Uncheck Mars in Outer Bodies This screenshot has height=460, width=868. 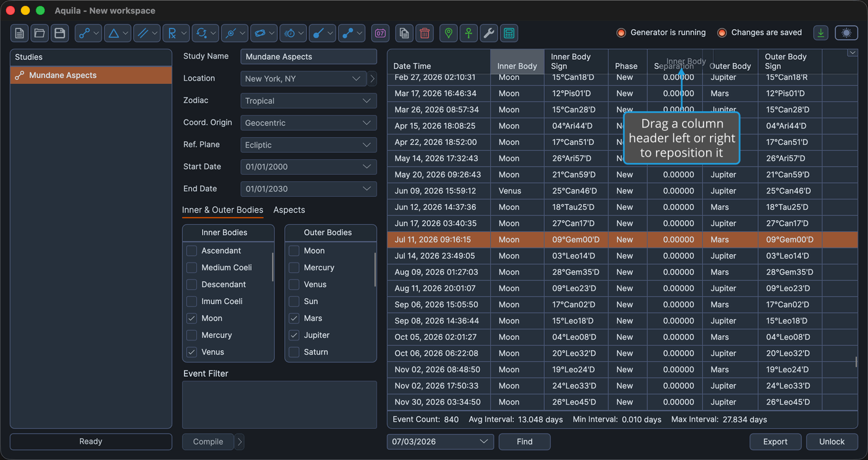click(295, 318)
